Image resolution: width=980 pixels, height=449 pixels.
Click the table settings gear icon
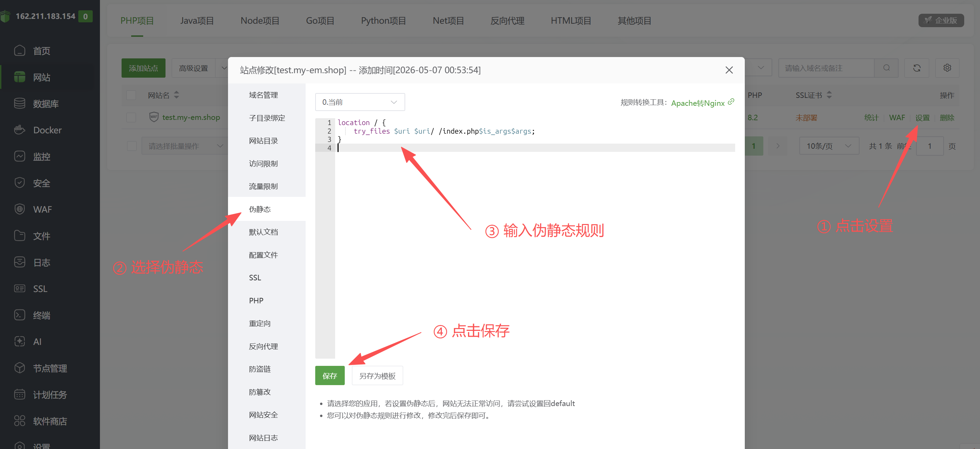click(x=947, y=68)
